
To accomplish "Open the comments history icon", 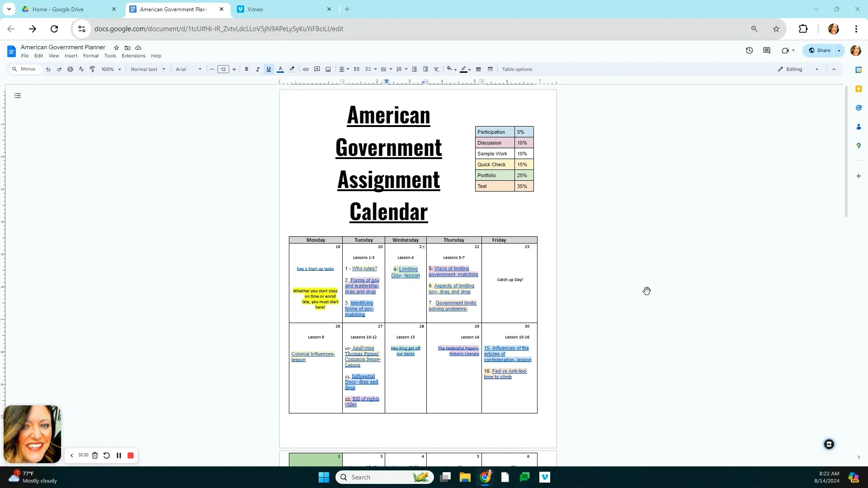I will tap(766, 51).
